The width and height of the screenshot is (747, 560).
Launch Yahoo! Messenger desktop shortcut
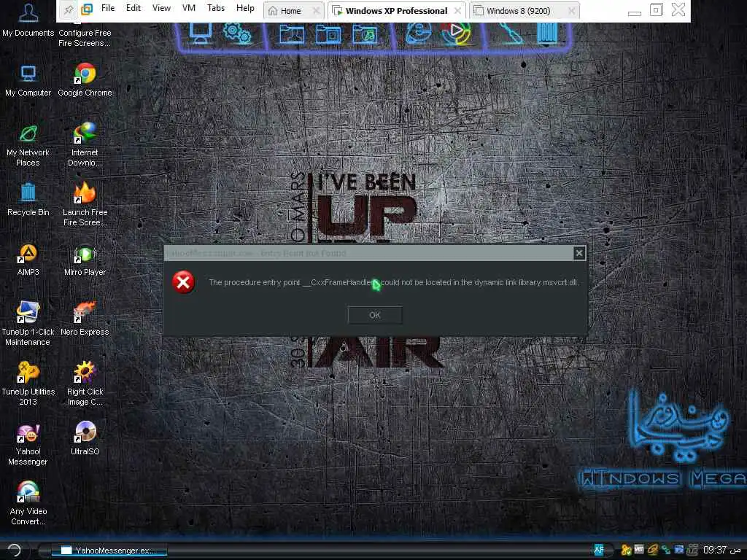point(28,444)
